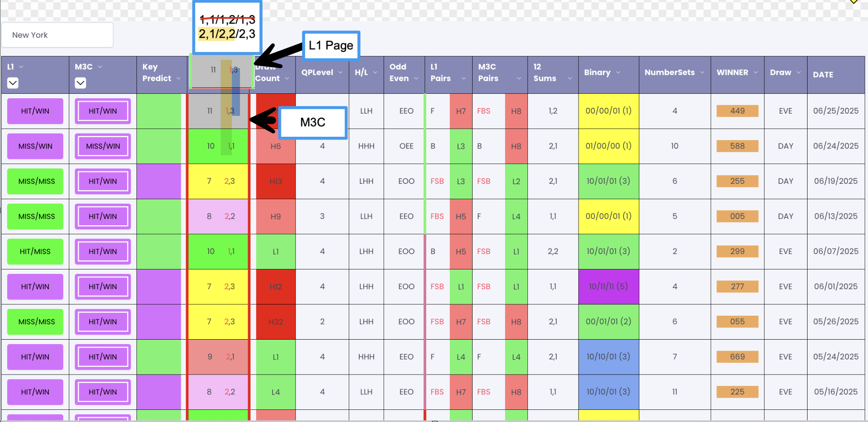Click the date 06/13/2025
This screenshot has width=868, height=422.
pos(836,216)
